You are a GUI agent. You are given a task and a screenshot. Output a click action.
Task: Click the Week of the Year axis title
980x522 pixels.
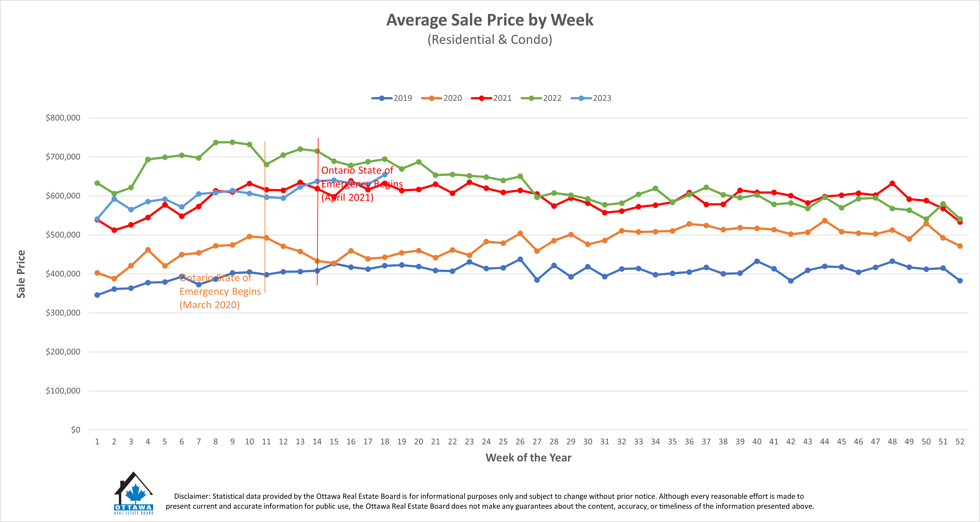pyautogui.click(x=529, y=458)
